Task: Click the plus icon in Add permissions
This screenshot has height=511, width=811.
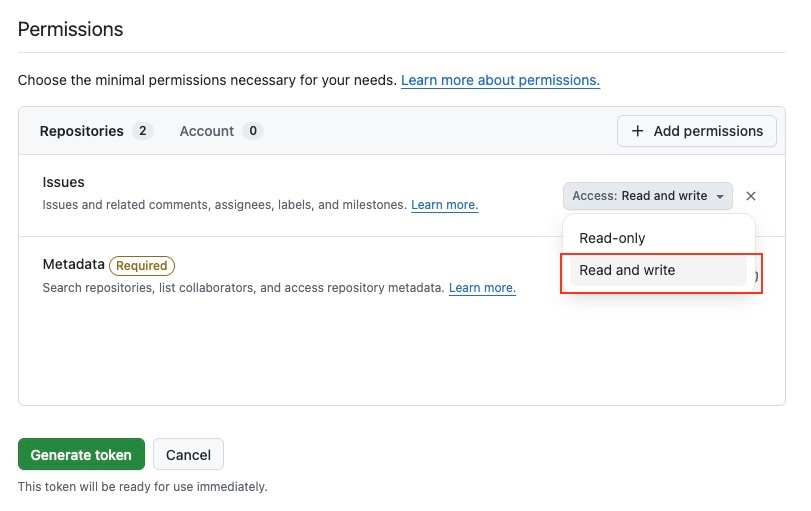Action: point(637,131)
